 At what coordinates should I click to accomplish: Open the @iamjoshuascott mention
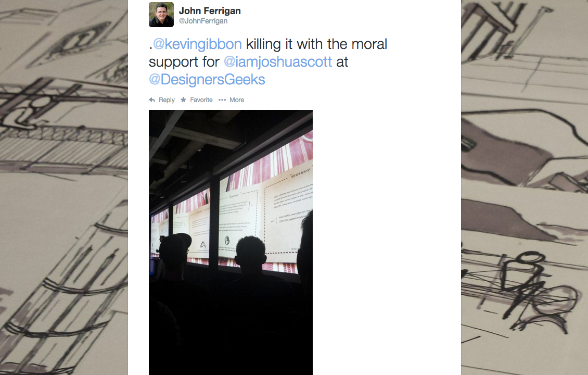pyautogui.click(x=277, y=62)
